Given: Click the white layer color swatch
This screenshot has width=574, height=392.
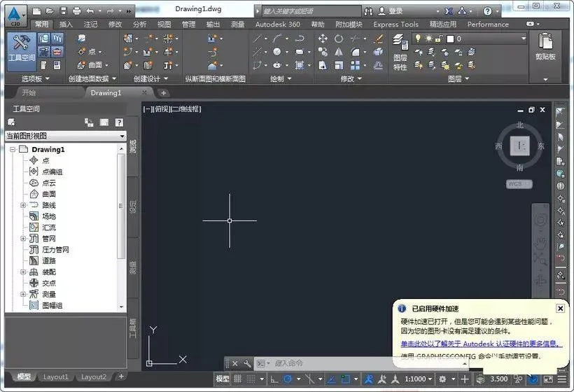Looking at the screenshot, I should (450, 38).
